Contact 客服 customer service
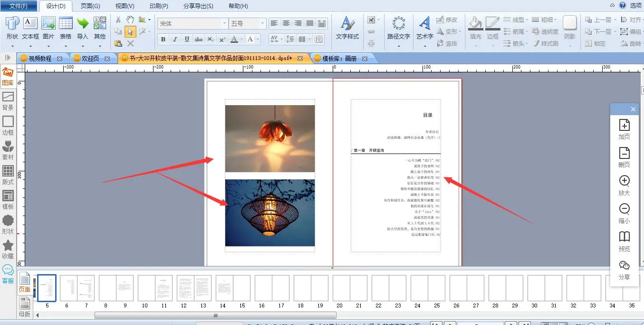The height and width of the screenshot is (325, 644). (8, 274)
